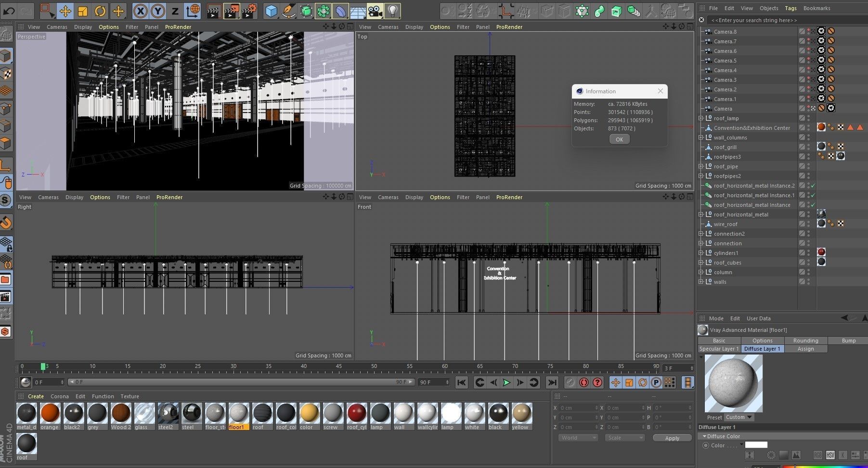Screen dimensions: 868x468
Task: Click the HSV color mode icon
Action: (x=830, y=455)
